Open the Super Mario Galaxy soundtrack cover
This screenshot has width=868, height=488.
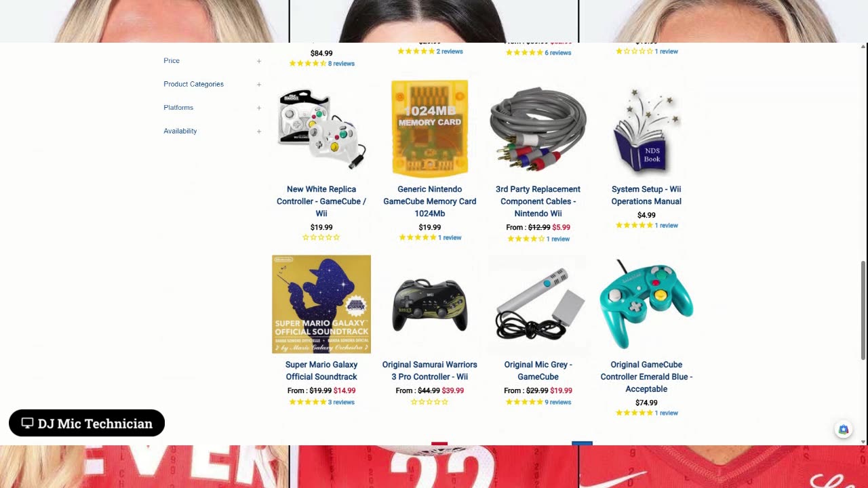pyautogui.click(x=321, y=304)
